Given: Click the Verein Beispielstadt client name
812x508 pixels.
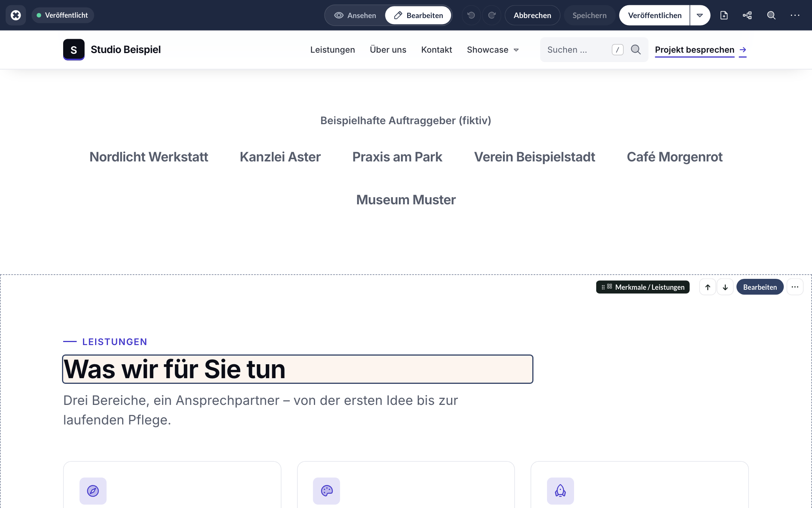Looking at the screenshot, I should 535,157.
